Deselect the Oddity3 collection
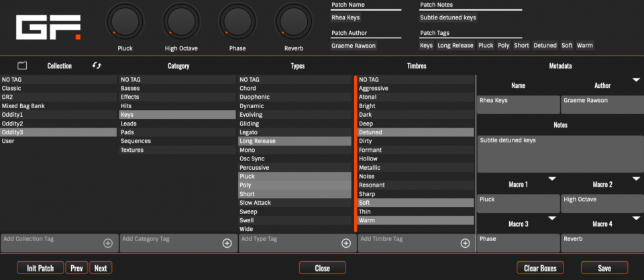 58,132
